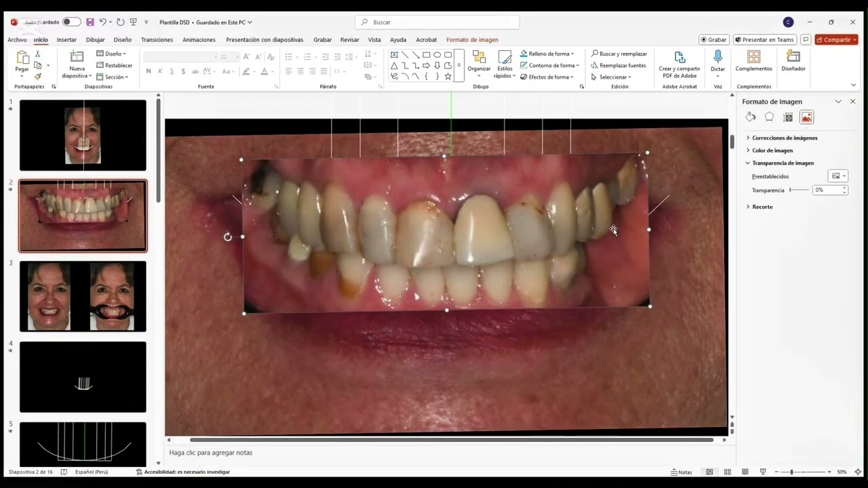Switch to the Animaciones tab
The width and height of the screenshot is (868, 488).
(199, 39)
